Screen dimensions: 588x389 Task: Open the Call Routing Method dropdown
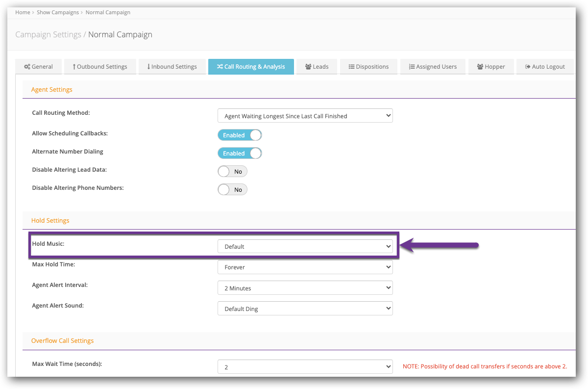(305, 116)
